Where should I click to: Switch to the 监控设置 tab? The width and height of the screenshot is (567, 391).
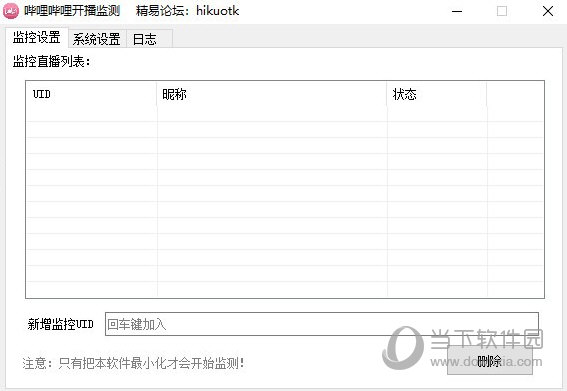(x=37, y=38)
